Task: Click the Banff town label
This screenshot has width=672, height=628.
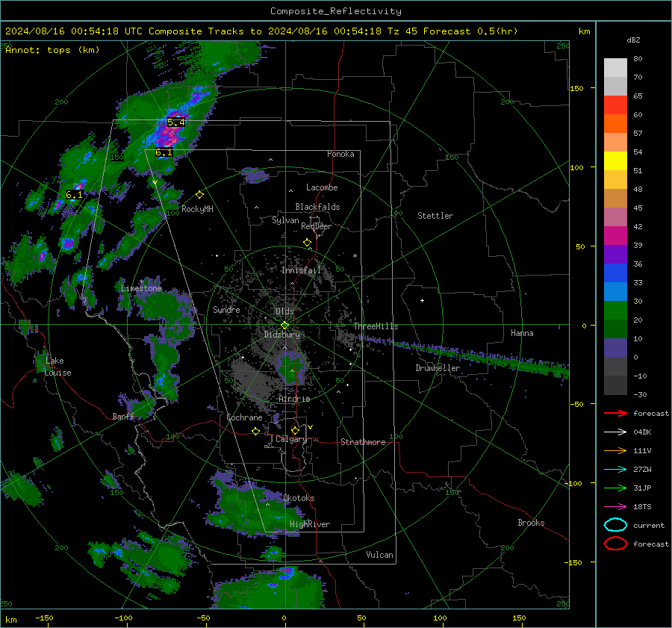Action: pos(123,417)
